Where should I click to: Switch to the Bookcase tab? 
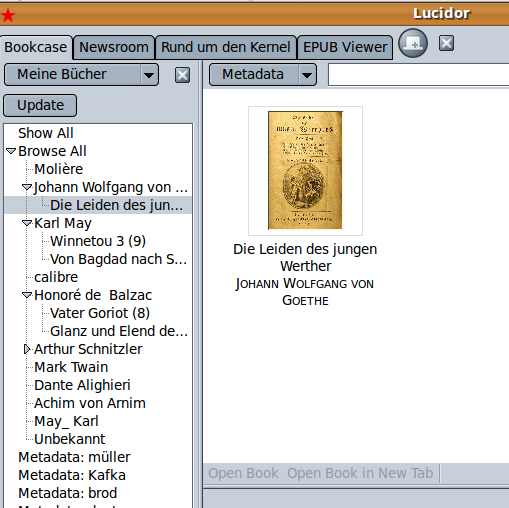pyautogui.click(x=36, y=47)
